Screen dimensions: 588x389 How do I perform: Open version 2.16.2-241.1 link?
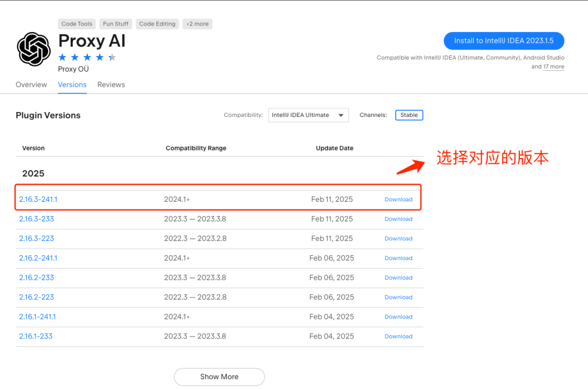point(38,258)
